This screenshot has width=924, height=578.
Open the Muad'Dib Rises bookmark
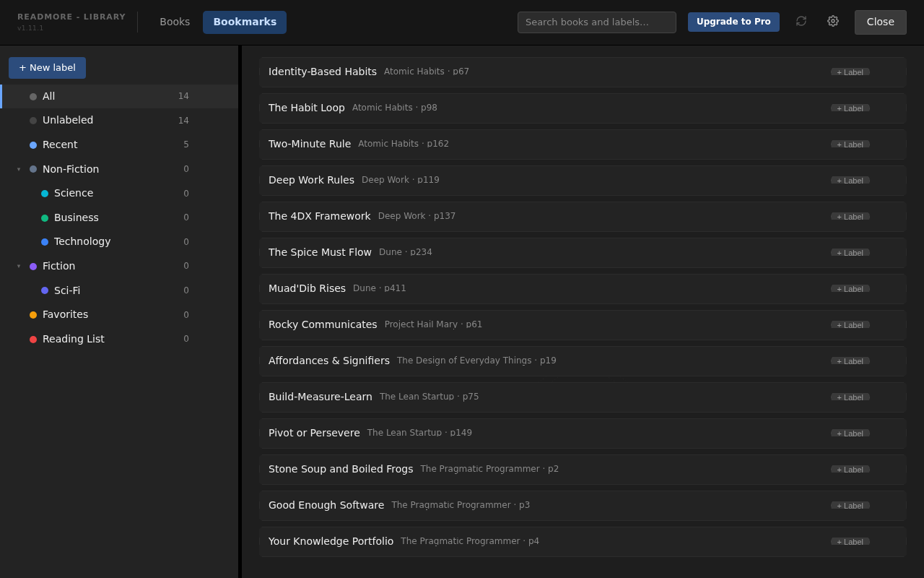tap(583, 289)
